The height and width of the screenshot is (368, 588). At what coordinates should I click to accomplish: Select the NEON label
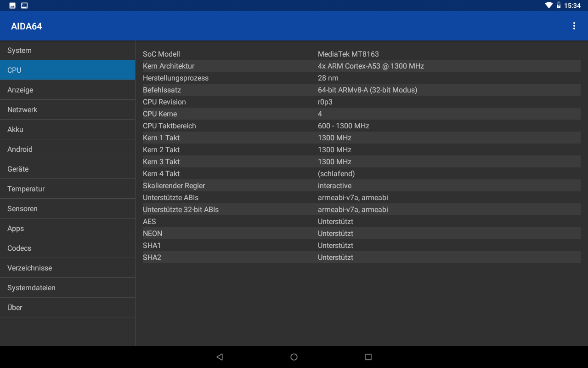point(153,234)
